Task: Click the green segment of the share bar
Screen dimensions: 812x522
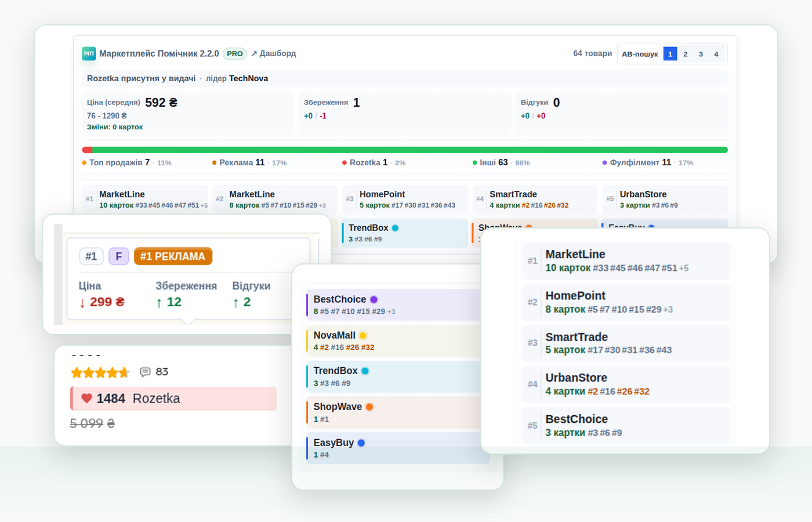Action: pos(410,150)
